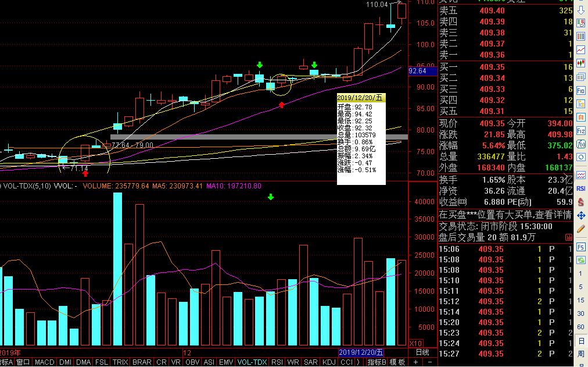Viewport: 588px width, 367px height.
Task: Select the KDJ indicator tab
Action: [328, 362]
